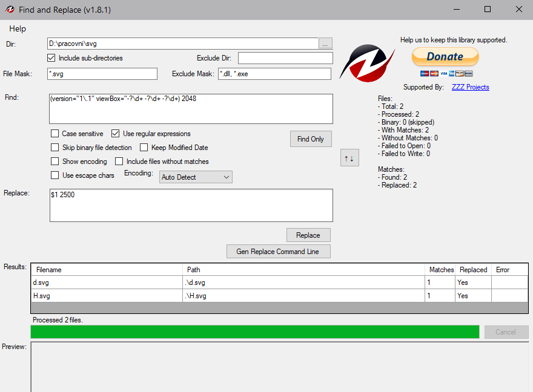Open the Help menu
The image size is (533, 392).
click(x=18, y=28)
